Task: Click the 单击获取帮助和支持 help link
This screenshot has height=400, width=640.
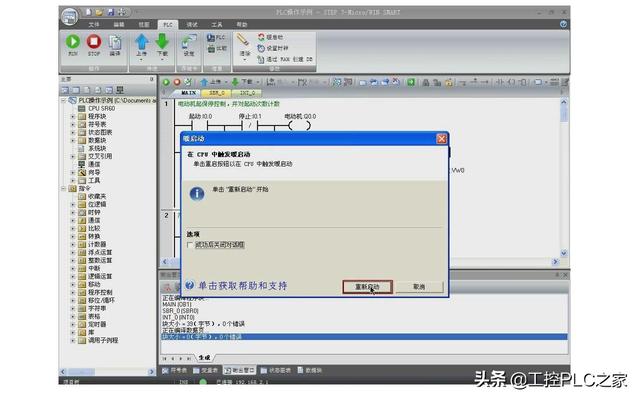Action: (x=242, y=285)
